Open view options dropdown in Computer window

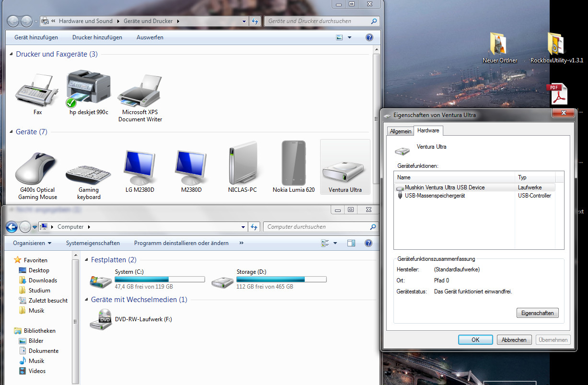(335, 243)
